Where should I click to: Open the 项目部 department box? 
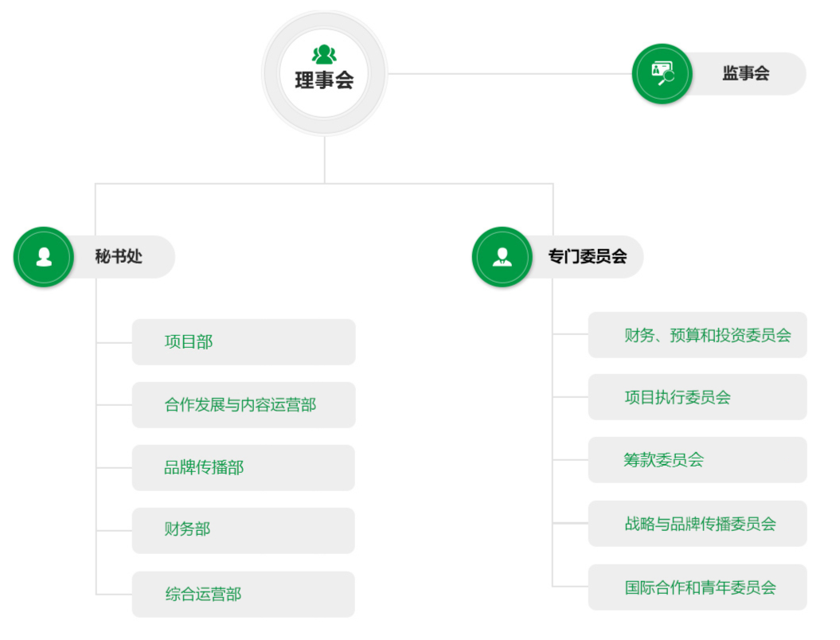(243, 342)
